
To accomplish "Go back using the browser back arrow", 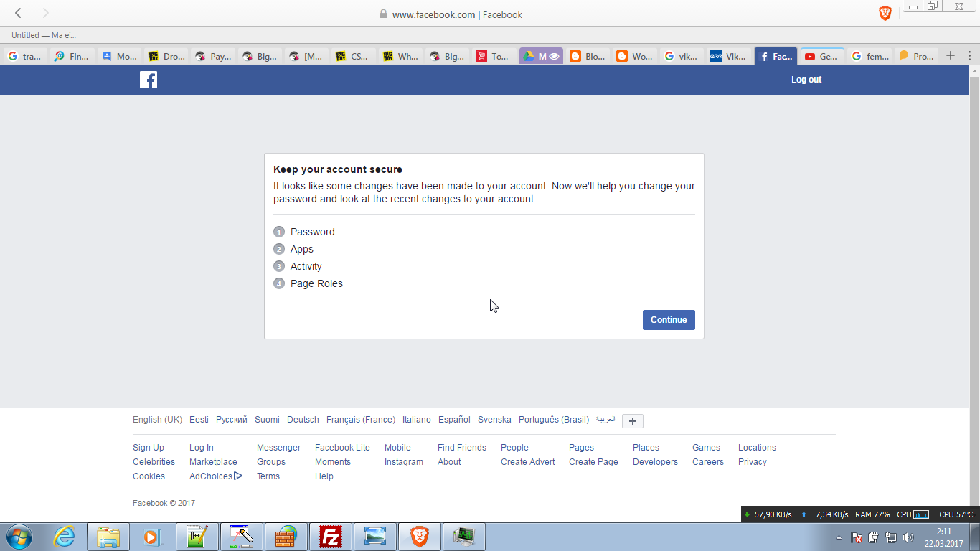I will click(x=19, y=13).
